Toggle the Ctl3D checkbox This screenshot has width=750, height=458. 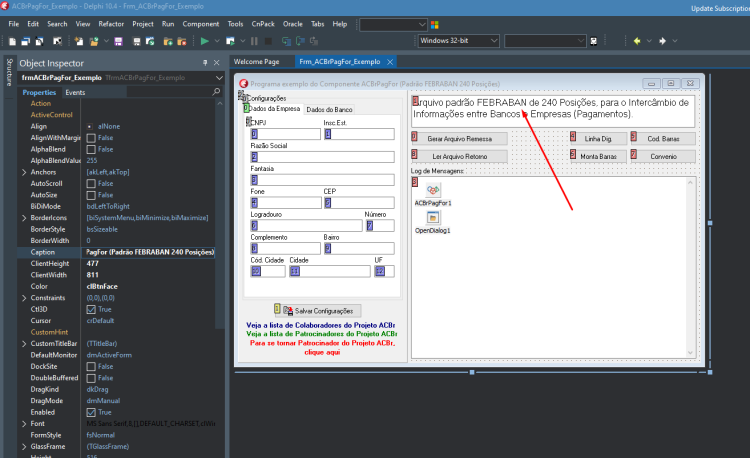91,309
